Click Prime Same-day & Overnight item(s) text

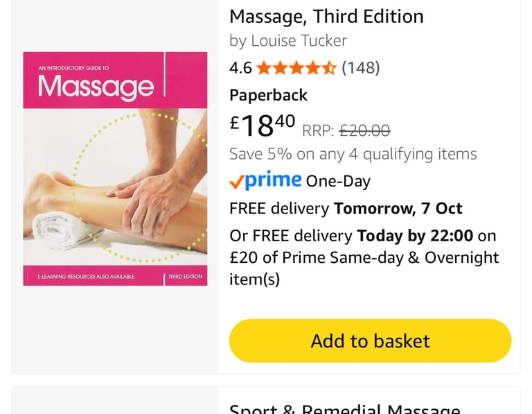(364, 268)
